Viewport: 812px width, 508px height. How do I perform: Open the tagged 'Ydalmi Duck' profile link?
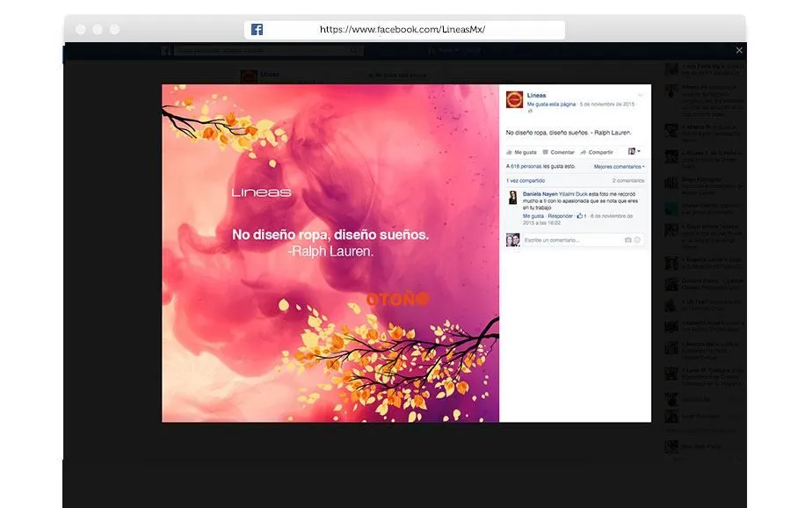pyautogui.click(x=573, y=194)
